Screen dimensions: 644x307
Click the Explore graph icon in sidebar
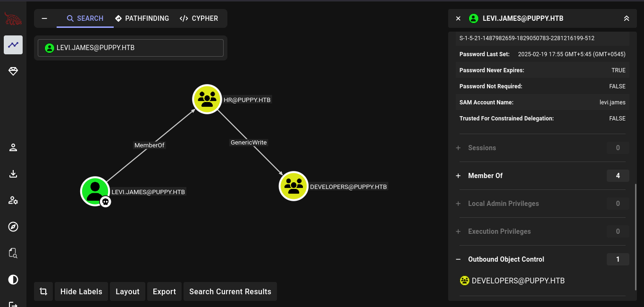point(13,45)
